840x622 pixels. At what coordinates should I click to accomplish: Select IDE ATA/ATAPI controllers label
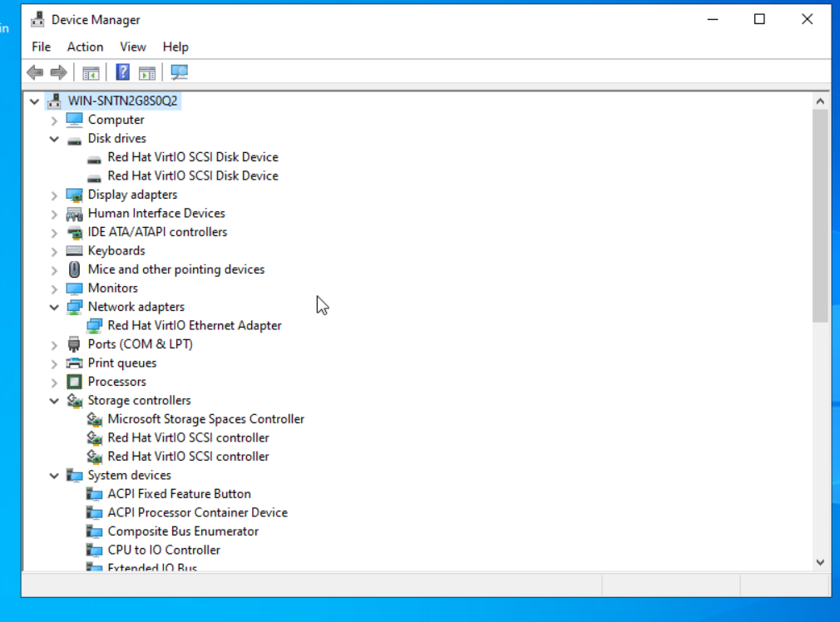(x=157, y=232)
